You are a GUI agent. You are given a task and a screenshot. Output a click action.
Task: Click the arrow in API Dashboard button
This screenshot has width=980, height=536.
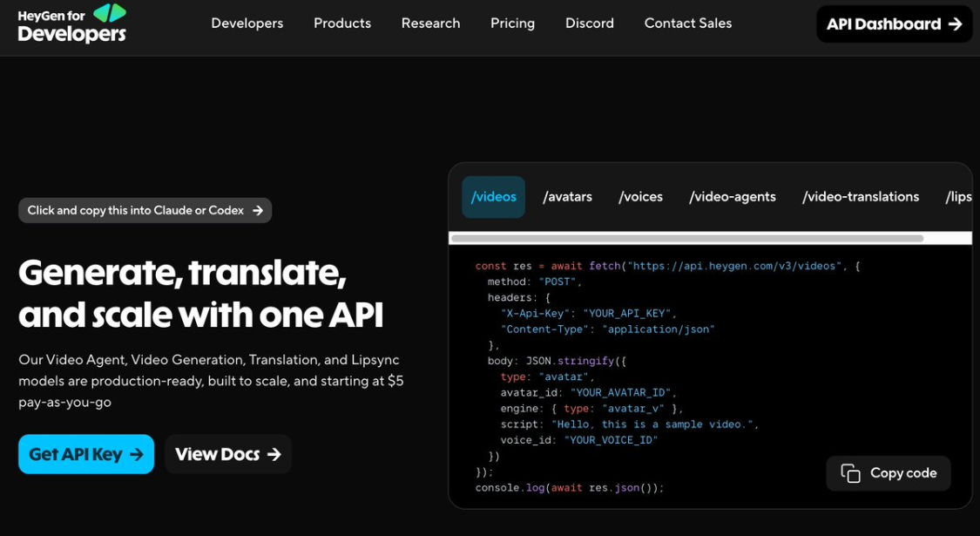(955, 24)
